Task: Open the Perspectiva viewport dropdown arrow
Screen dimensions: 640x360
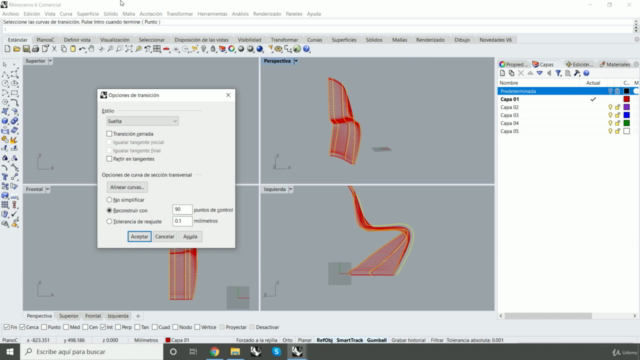Action: [x=296, y=61]
